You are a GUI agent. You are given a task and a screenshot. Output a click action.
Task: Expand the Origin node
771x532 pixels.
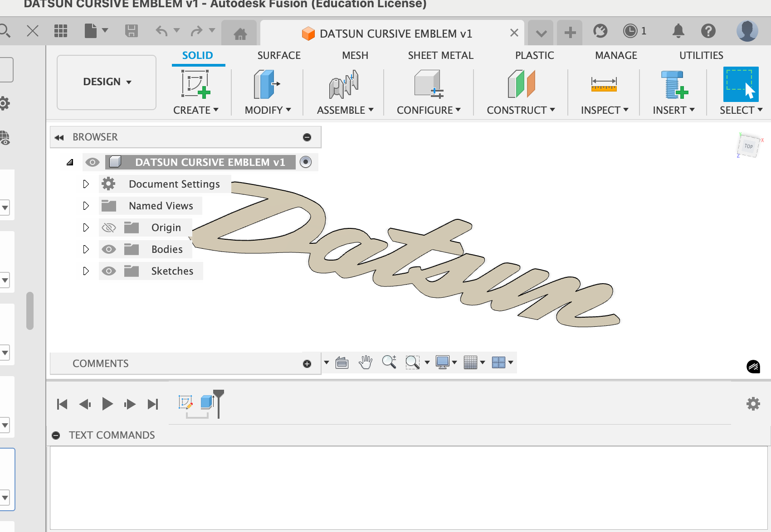(x=86, y=227)
